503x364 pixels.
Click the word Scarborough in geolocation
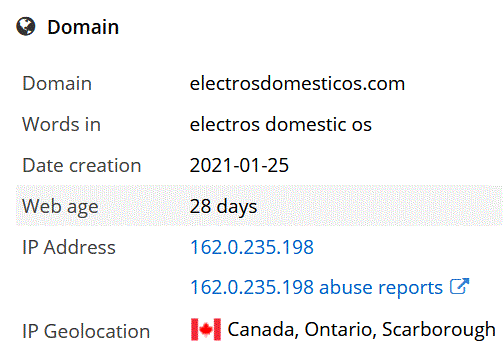439,330
